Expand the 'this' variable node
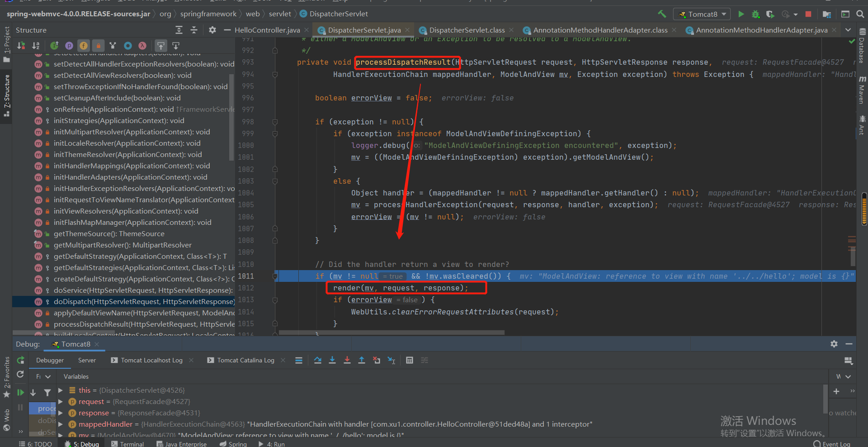Screen dimensions: 868x447 [60, 390]
